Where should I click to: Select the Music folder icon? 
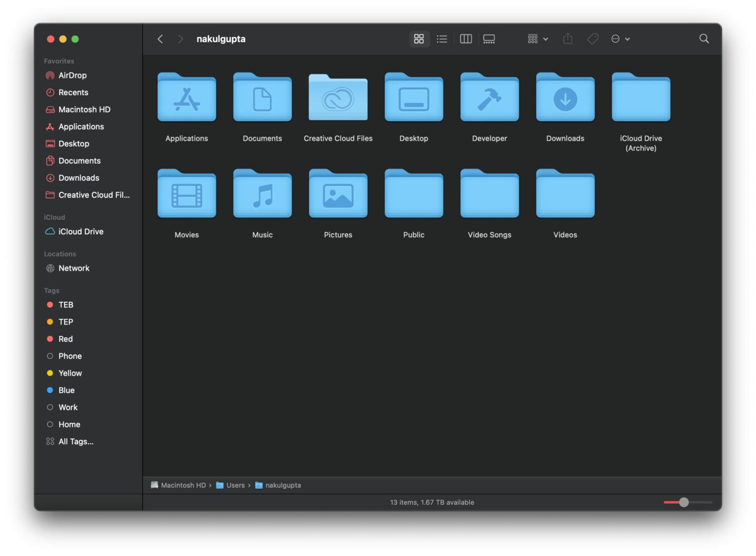pyautogui.click(x=262, y=194)
